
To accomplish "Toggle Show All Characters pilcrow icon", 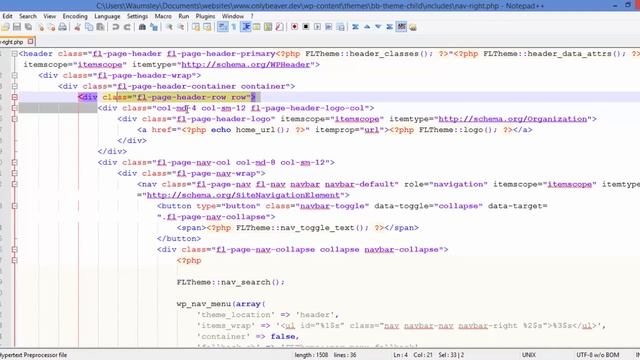I will point(234,27).
